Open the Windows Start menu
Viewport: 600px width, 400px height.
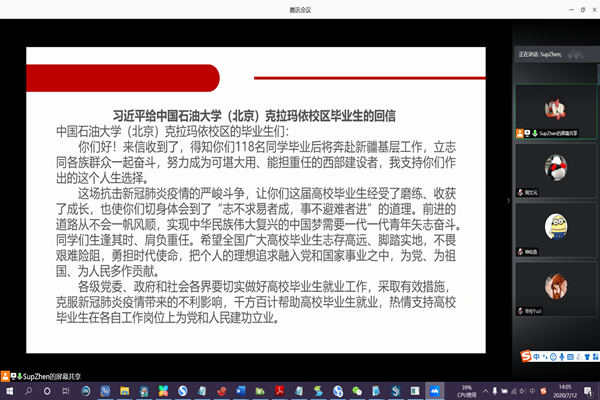click(8, 390)
